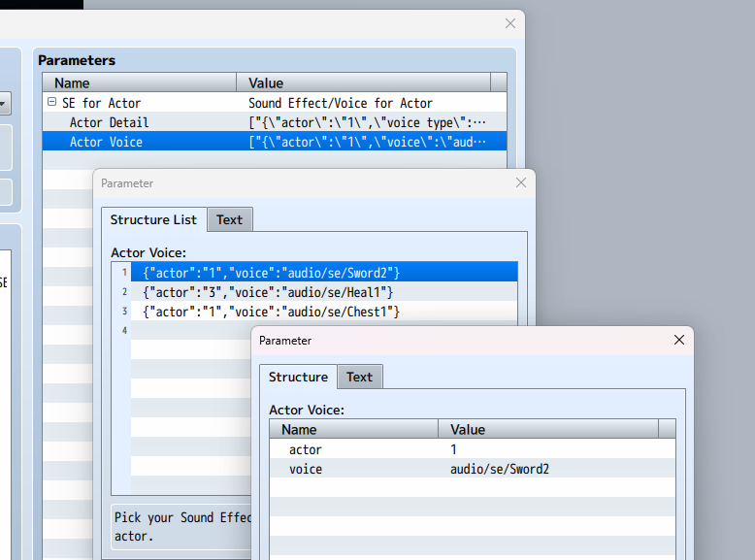This screenshot has height=560, width=755.
Task: Click the SE for Actor row
Action: click(275, 103)
